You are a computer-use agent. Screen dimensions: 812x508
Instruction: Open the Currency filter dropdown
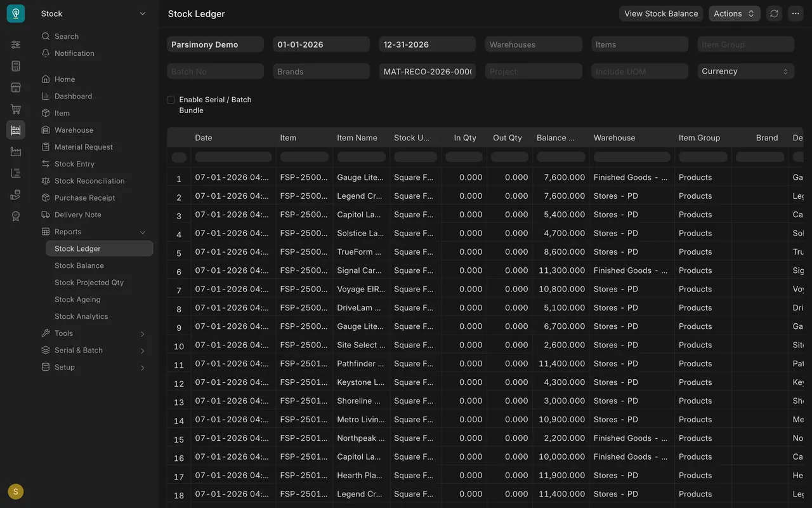click(x=746, y=71)
